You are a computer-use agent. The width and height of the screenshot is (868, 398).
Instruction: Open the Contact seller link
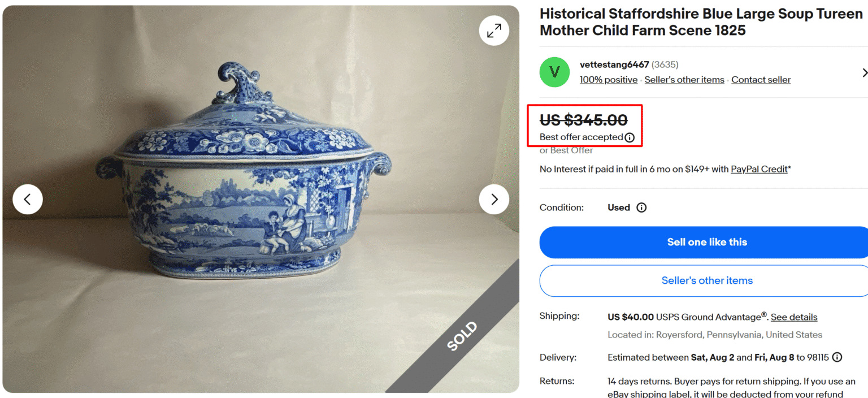click(x=761, y=80)
